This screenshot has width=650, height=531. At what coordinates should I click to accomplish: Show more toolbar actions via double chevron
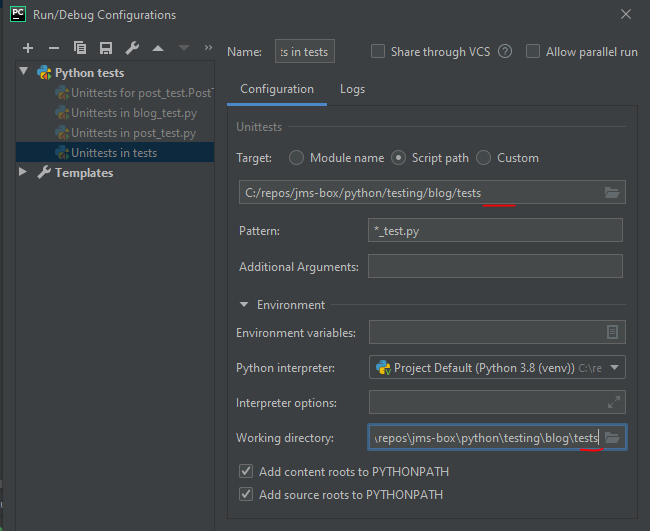coord(208,48)
